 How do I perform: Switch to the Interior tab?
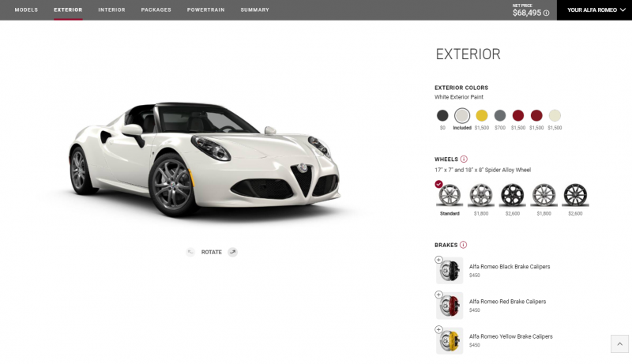(x=111, y=9)
